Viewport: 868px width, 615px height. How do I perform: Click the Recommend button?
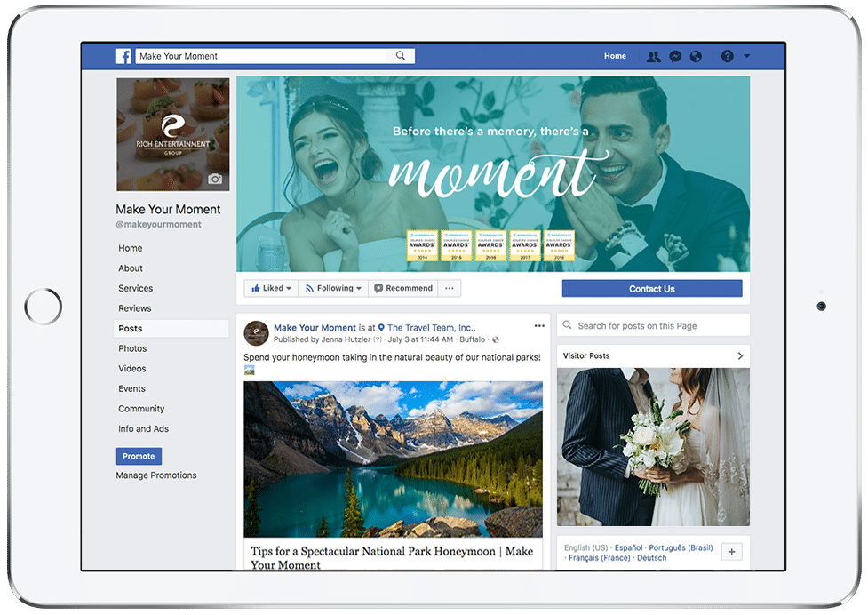403,289
